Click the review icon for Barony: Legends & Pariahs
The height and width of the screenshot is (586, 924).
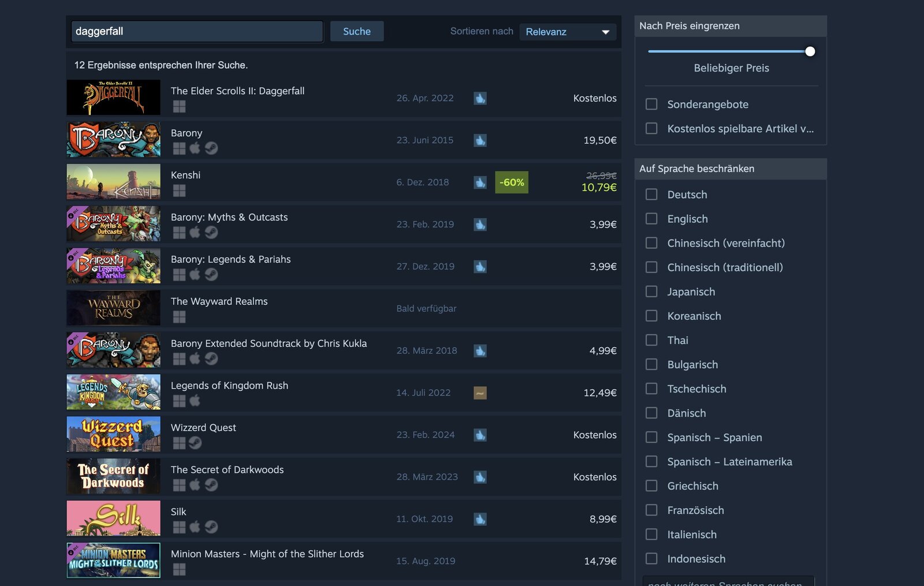pyautogui.click(x=480, y=267)
